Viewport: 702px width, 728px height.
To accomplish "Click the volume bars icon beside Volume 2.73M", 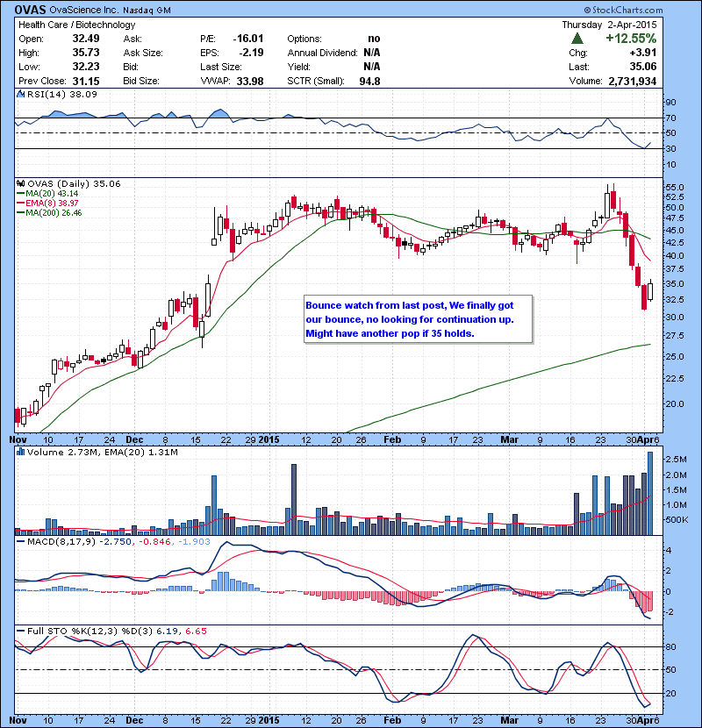I will [x=20, y=452].
